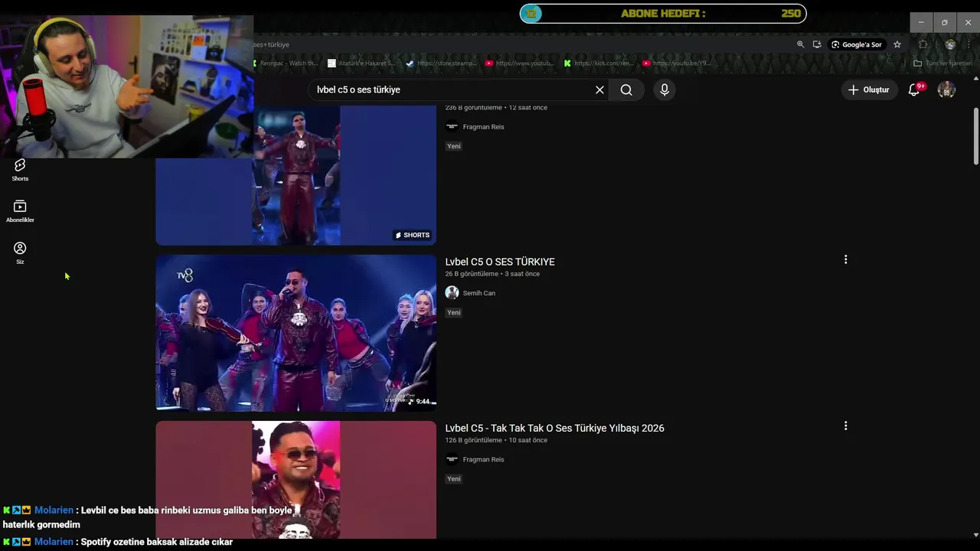Open more options for Lvbel C5 O SES TÜRKİYE
980x551 pixels.
click(x=845, y=259)
